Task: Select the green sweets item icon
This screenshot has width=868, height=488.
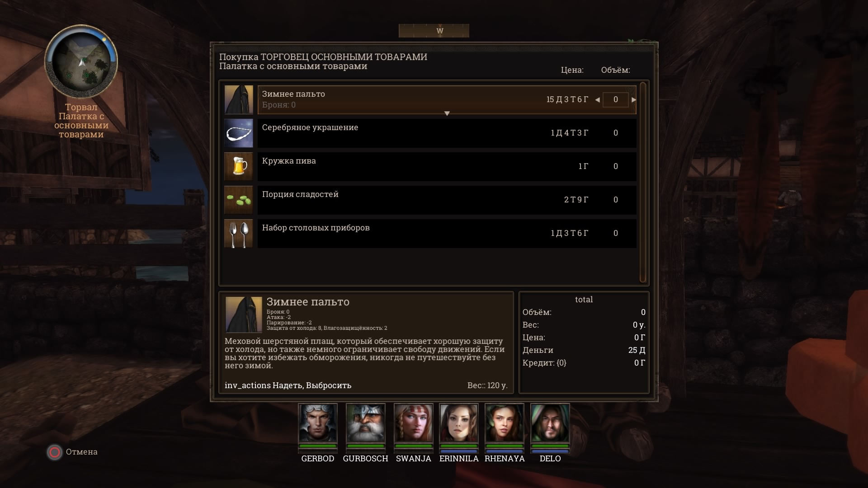Action: (239, 200)
